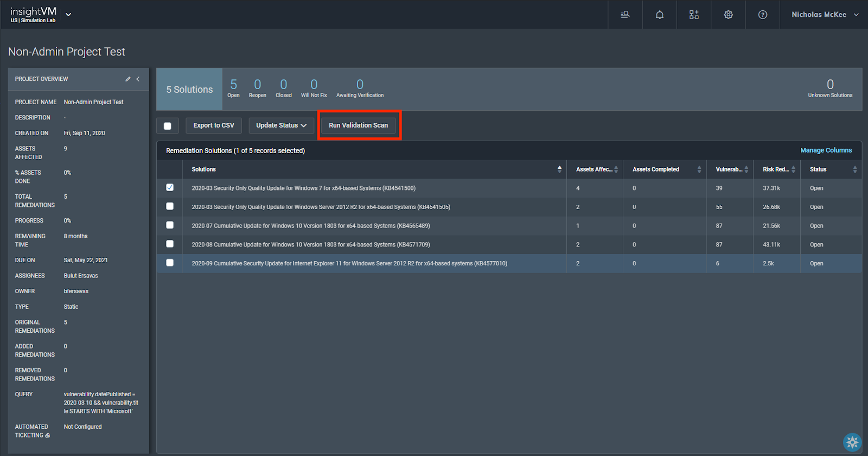This screenshot has width=868, height=456.
Task: Sort by the Status column header
Action: pyautogui.click(x=818, y=169)
